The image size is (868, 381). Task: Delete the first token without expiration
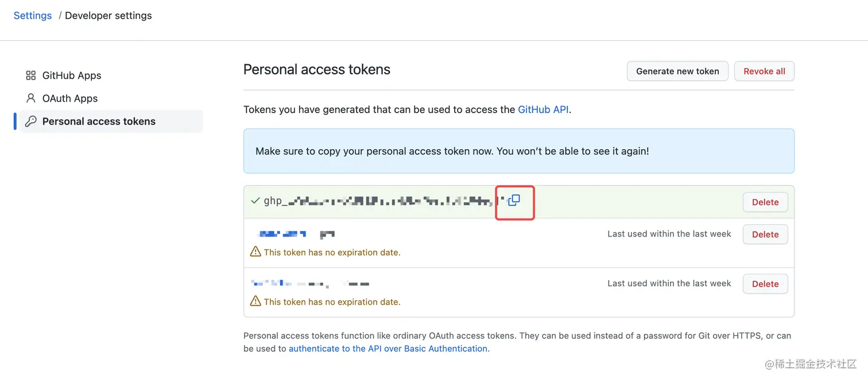point(765,234)
